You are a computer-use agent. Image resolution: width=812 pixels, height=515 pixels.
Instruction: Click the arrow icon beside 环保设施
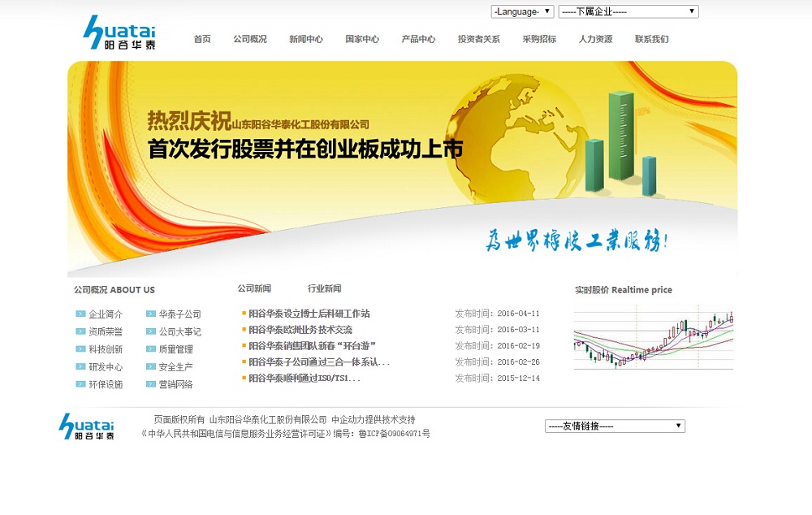click(x=80, y=384)
